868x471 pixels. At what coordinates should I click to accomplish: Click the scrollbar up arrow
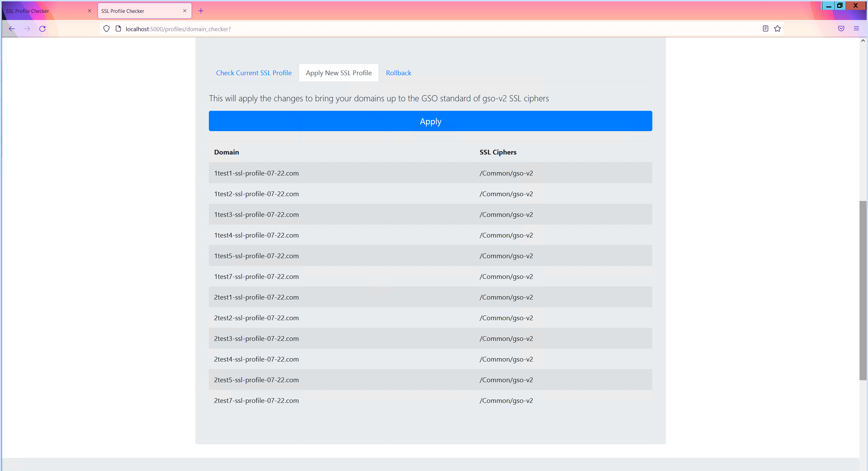click(863, 41)
